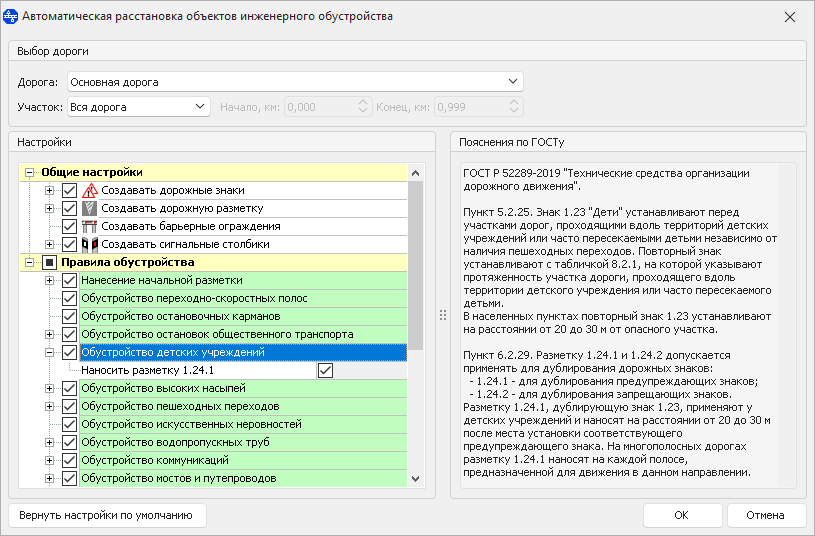Expand Обустройство остановок общественного транспорта node

coord(49,334)
